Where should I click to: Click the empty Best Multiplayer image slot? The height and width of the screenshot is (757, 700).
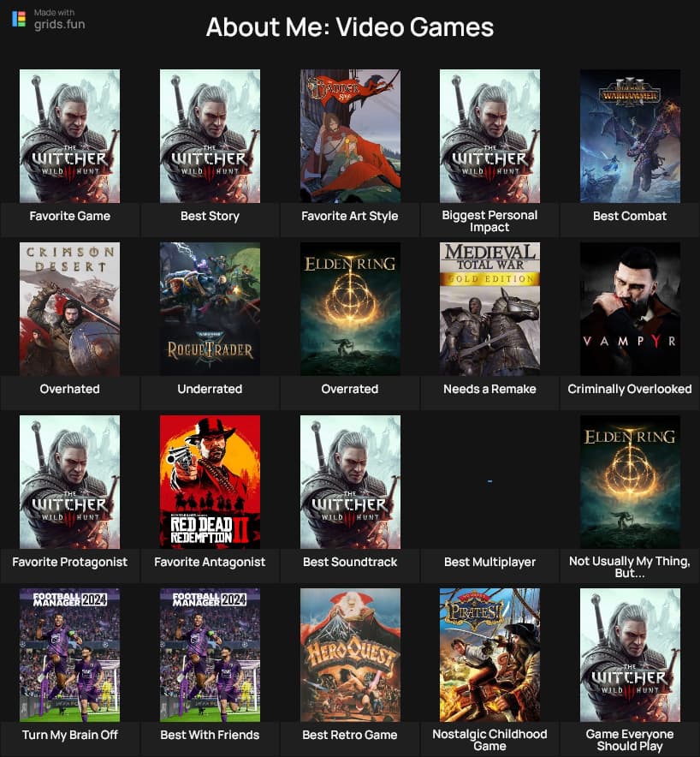click(489, 481)
